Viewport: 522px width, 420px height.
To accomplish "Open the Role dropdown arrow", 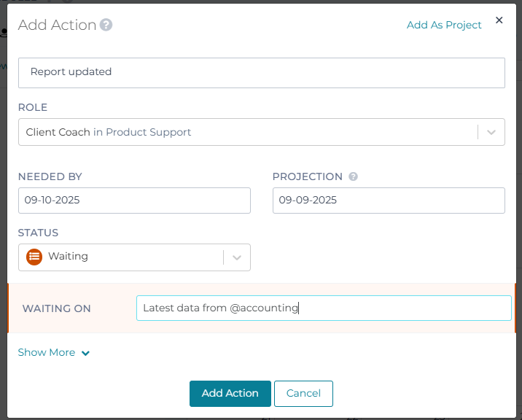I will click(491, 132).
